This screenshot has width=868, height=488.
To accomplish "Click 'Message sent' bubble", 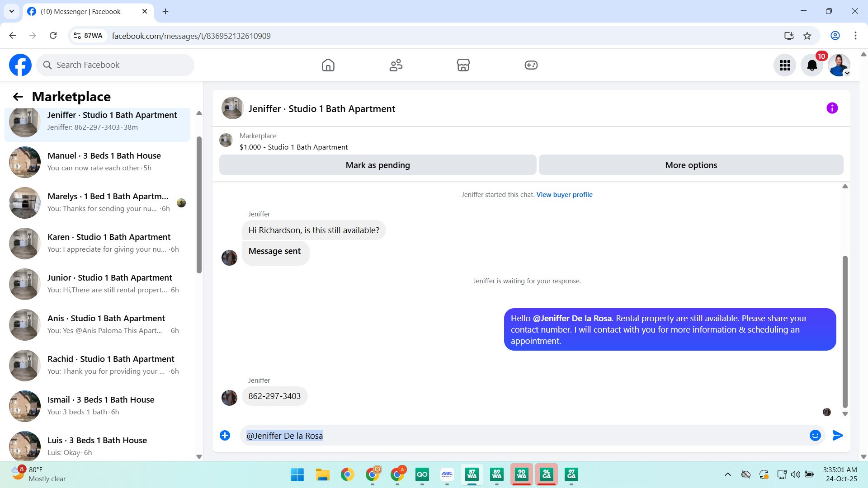I will coord(275,253).
